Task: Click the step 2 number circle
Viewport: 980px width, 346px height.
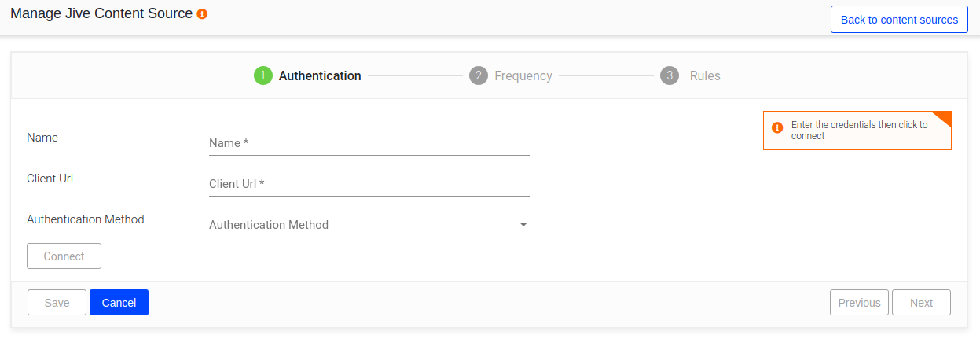Action: click(478, 75)
